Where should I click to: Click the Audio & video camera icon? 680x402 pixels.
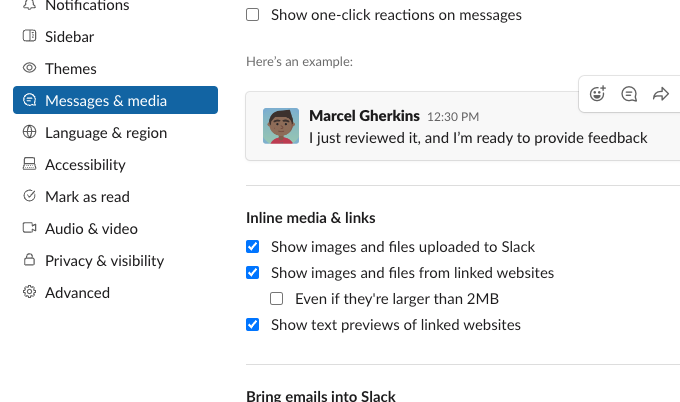(x=29, y=228)
